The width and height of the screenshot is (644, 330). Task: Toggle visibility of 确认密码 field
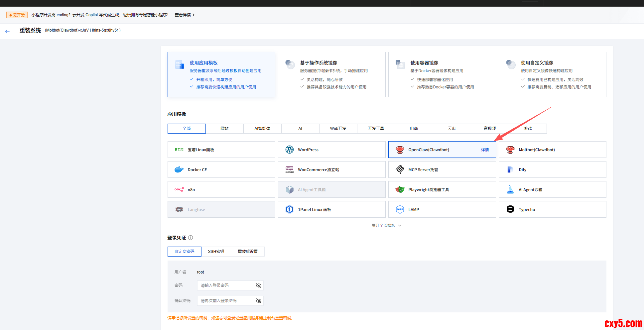point(258,301)
